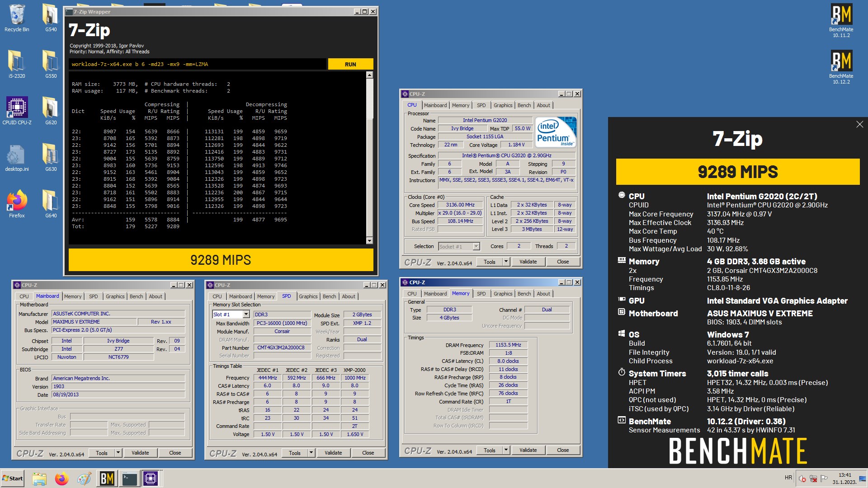Switch to the console window taskbar button
868x488 pixels.
[x=129, y=479]
